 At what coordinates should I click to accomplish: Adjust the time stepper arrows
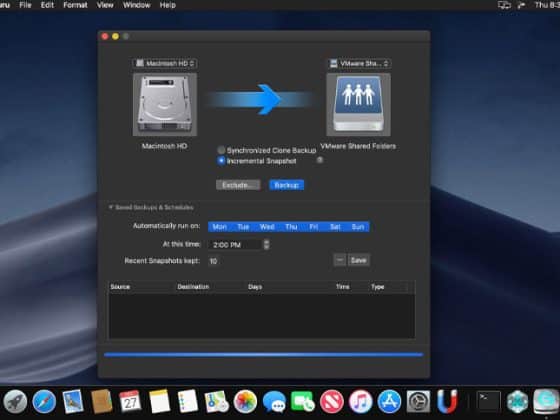coord(266,244)
